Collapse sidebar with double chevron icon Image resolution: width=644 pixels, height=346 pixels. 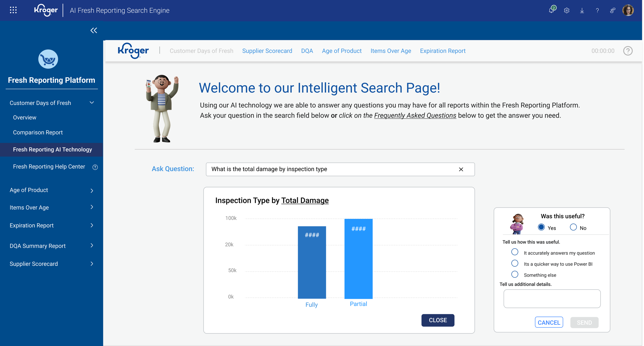(x=94, y=30)
